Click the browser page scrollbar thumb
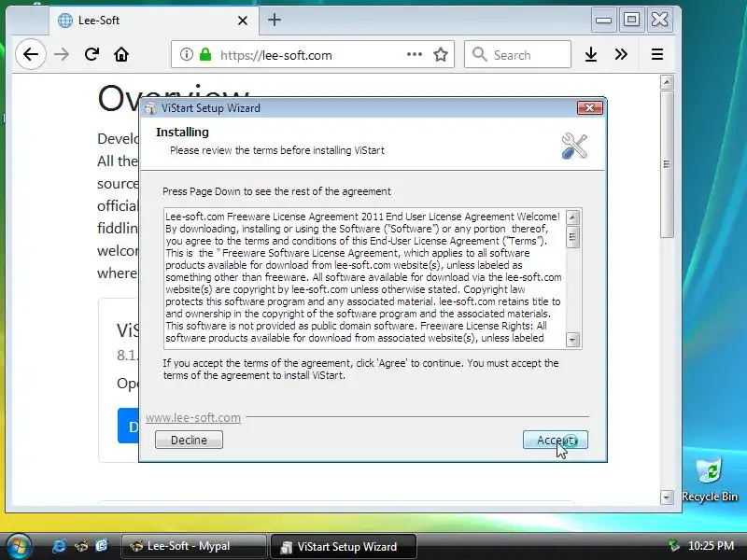 (667, 164)
